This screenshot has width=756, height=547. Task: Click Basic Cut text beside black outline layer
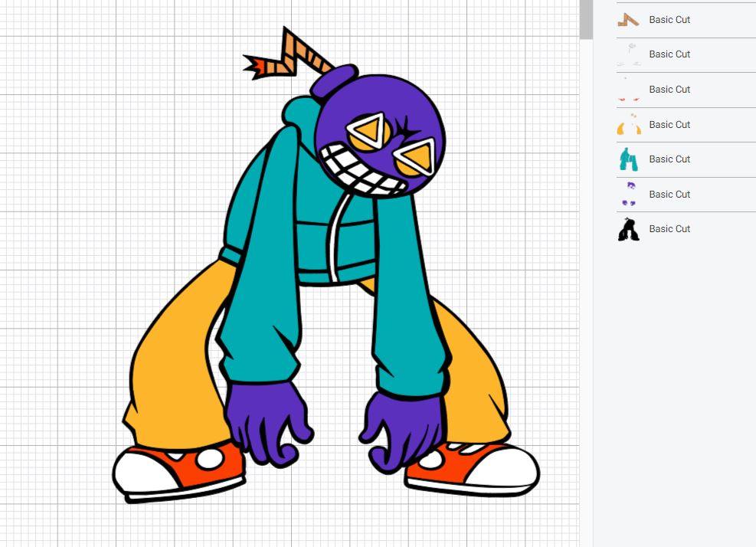(x=669, y=228)
